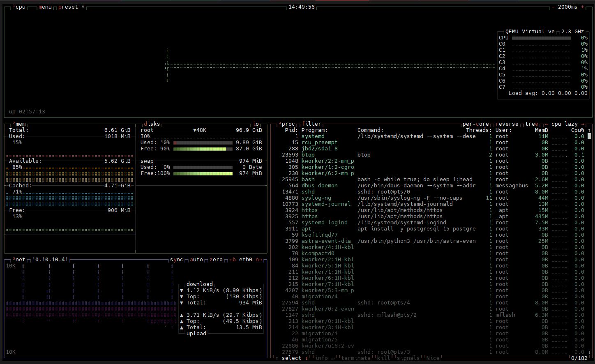Toggle the proc box label

287,124
